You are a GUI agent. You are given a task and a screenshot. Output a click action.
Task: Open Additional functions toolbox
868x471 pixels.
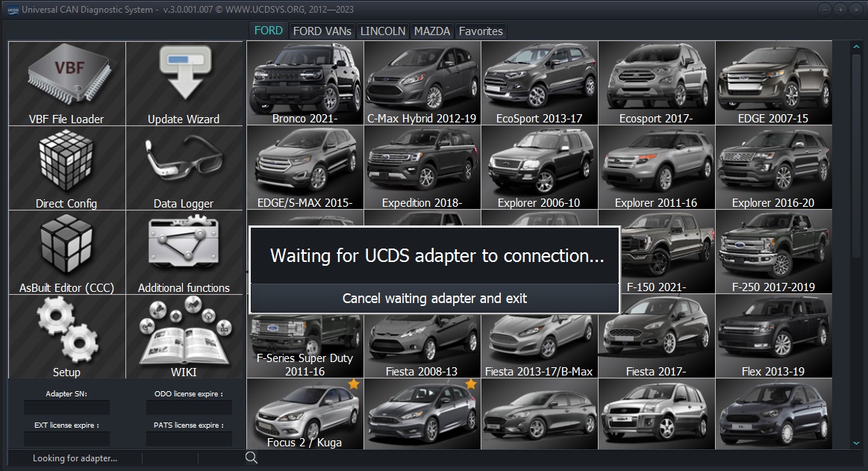coord(184,252)
